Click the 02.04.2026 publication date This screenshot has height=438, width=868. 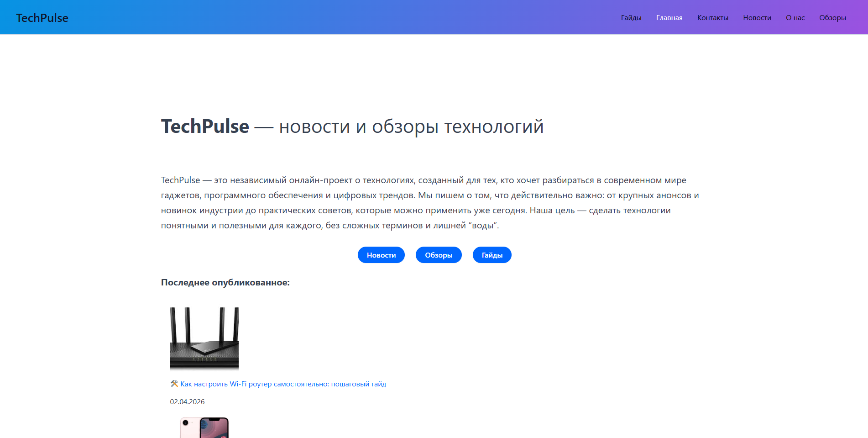point(187,402)
